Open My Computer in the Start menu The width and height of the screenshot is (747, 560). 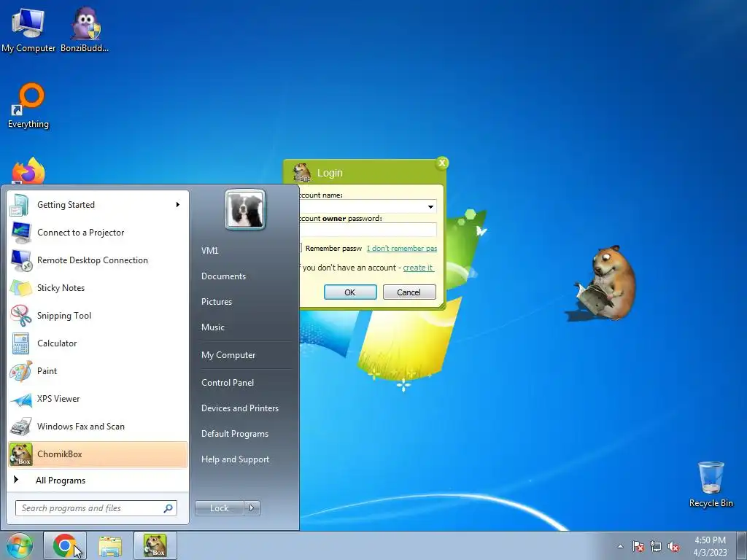pos(228,355)
